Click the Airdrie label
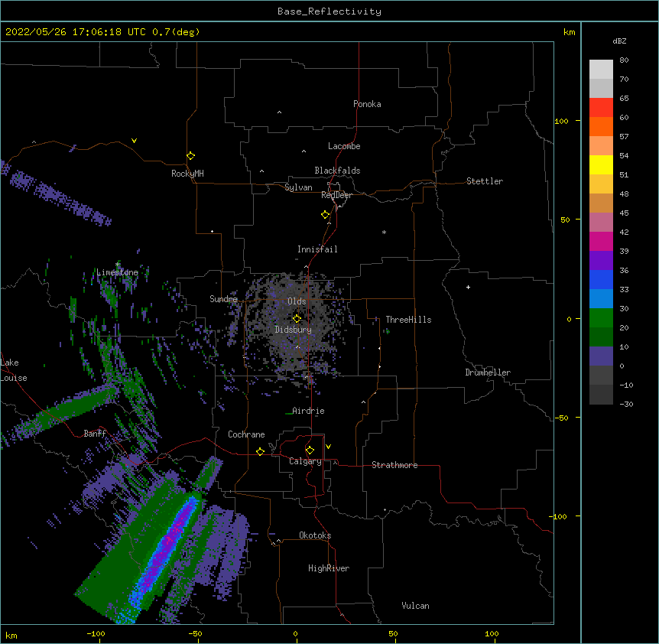This screenshot has width=659, height=644. click(308, 411)
